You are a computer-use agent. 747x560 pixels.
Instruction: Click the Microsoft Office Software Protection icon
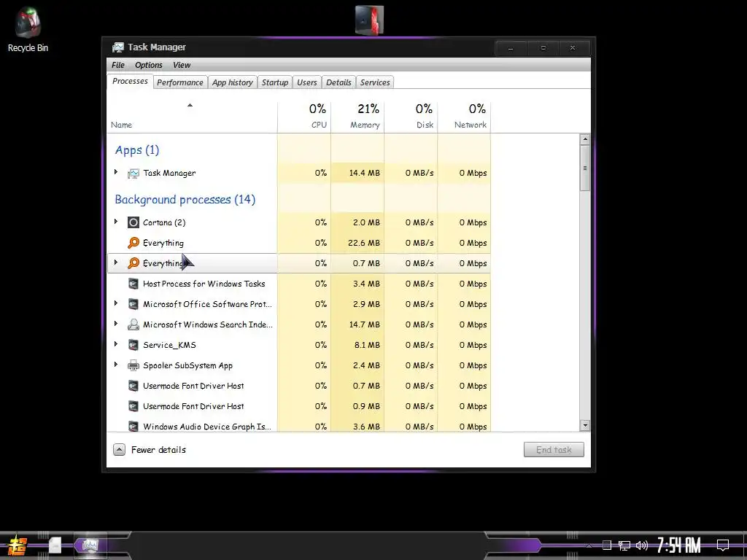click(133, 304)
